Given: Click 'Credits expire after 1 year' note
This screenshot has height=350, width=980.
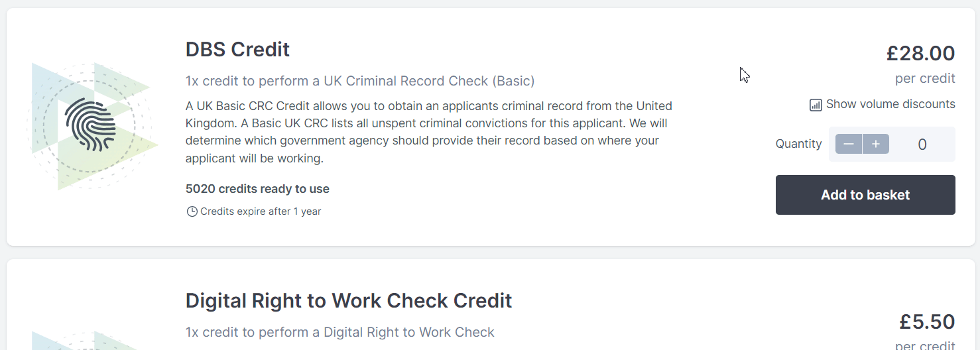Looking at the screenshot, I should [x=261, y=211].
